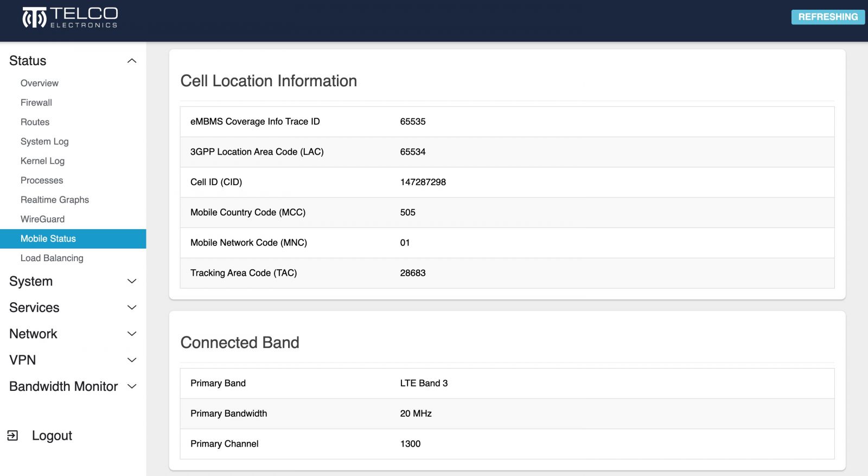This screenshot has width=868, height=476.
Task: Expand the Services section chevron
Action: 131,308
